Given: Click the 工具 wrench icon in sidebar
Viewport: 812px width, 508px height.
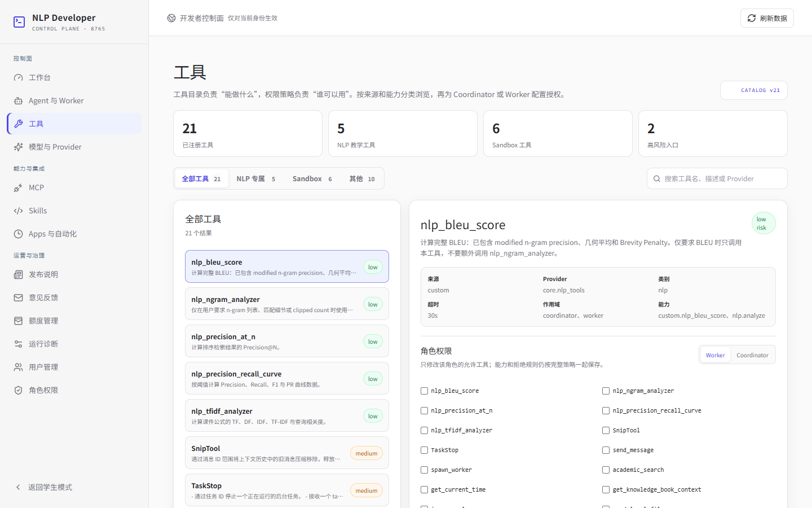Looking at the screenshot, I should pyautogui.click(x=19, y=124).
